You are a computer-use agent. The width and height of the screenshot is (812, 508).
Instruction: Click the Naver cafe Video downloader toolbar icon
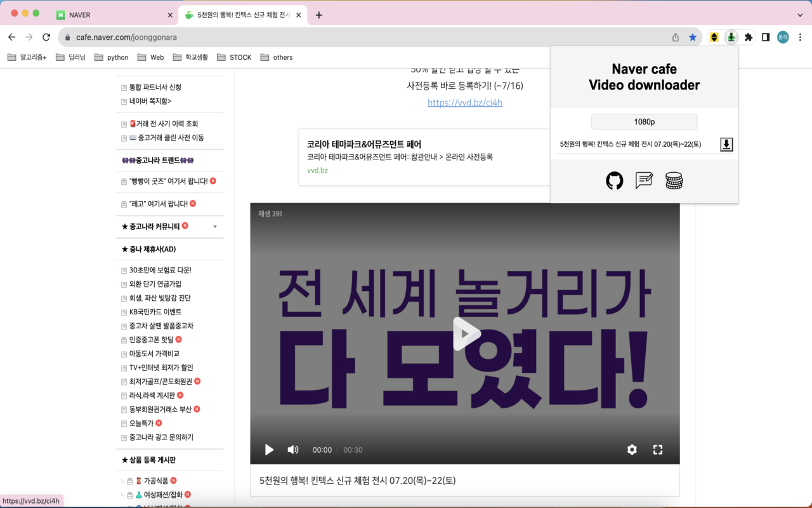coord(731,37)
